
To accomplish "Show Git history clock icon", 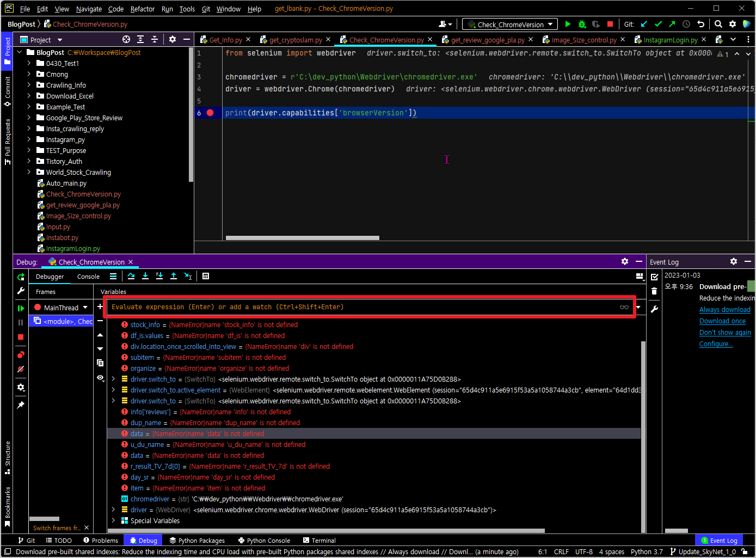I will 686,24.
